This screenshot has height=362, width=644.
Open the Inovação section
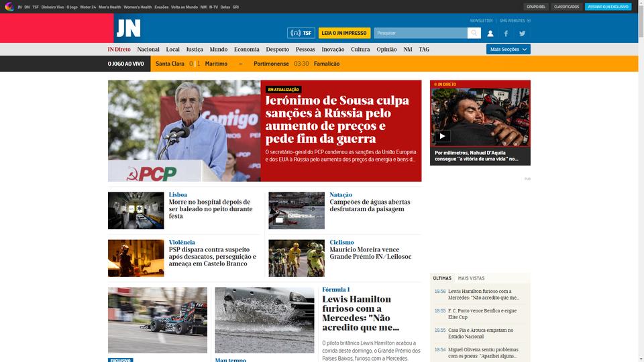(333, 49)
